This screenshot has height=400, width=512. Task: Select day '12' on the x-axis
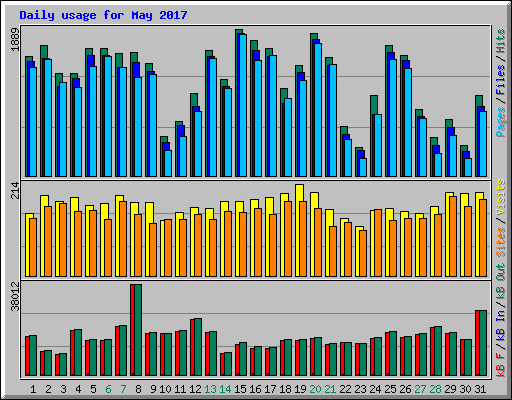[x=195, y=389]
